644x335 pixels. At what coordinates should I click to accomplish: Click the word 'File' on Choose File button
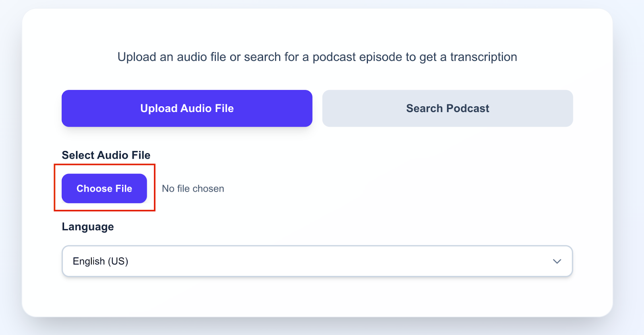[124, 189]
